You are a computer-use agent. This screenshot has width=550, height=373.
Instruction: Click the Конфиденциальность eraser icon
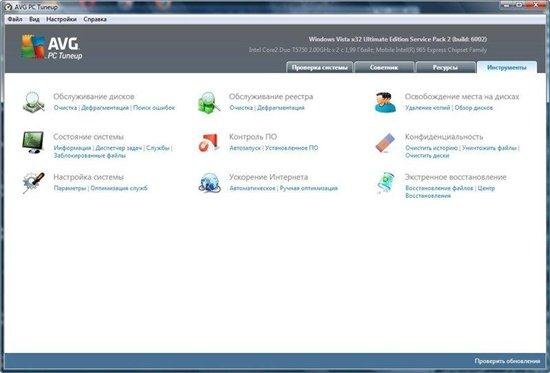pos(385,142)
